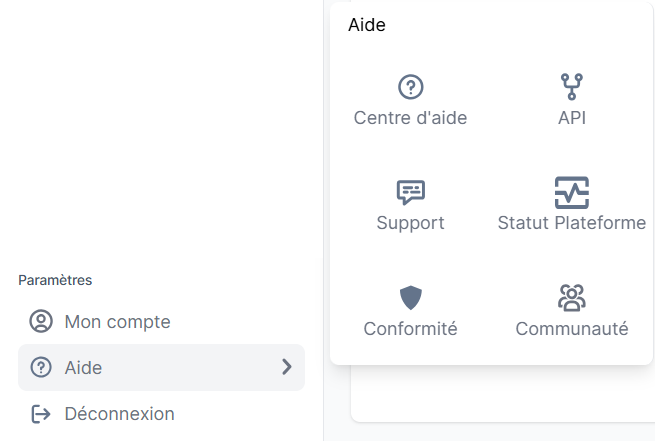Click the chat bubble icon above Support
This screenshot has width=655, height=441.
tap(411, 192)
